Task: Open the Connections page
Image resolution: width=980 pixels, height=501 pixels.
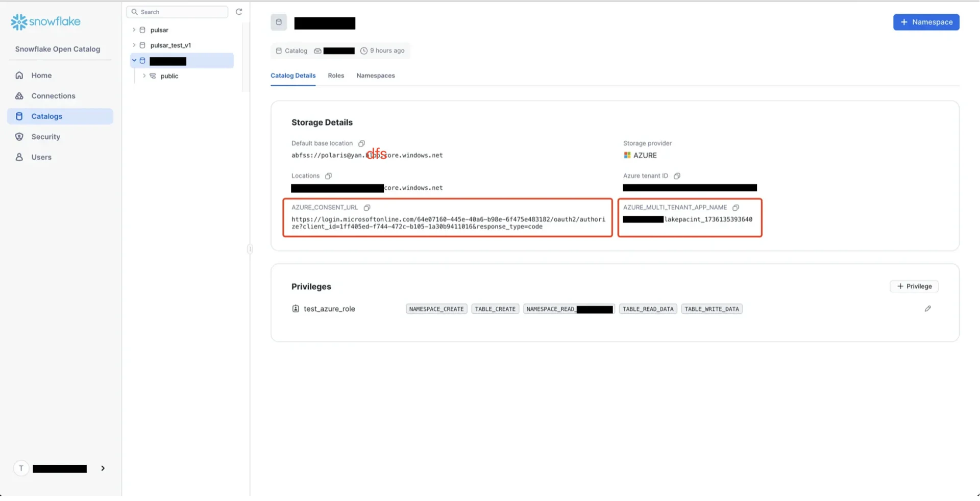Action: (60, 96)
